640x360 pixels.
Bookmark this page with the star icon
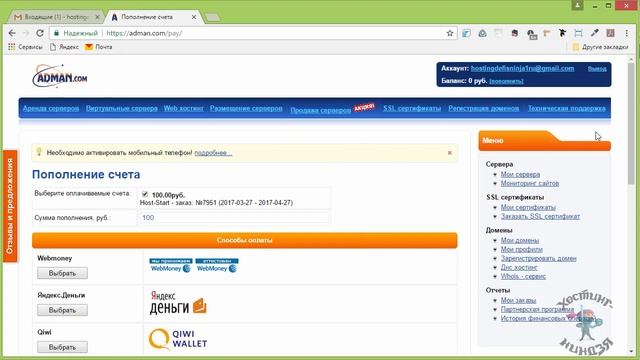(x=450, y=33)
